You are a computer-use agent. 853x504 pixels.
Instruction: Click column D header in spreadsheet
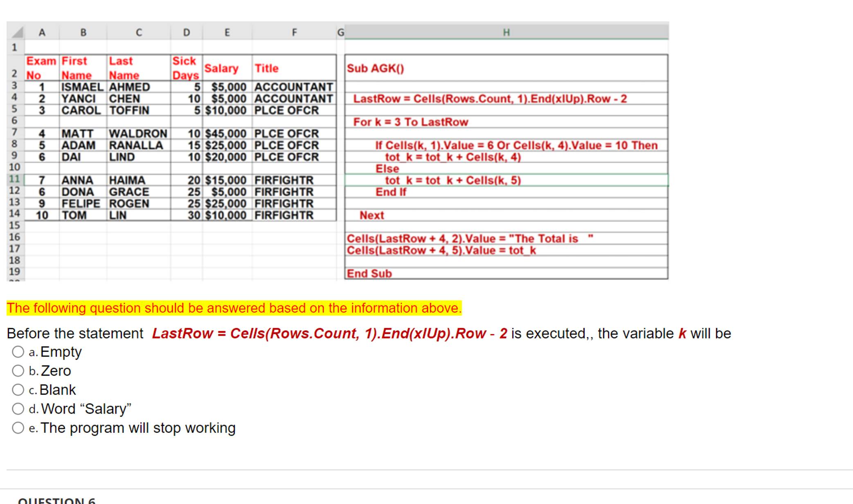click(x=186, y=32)
